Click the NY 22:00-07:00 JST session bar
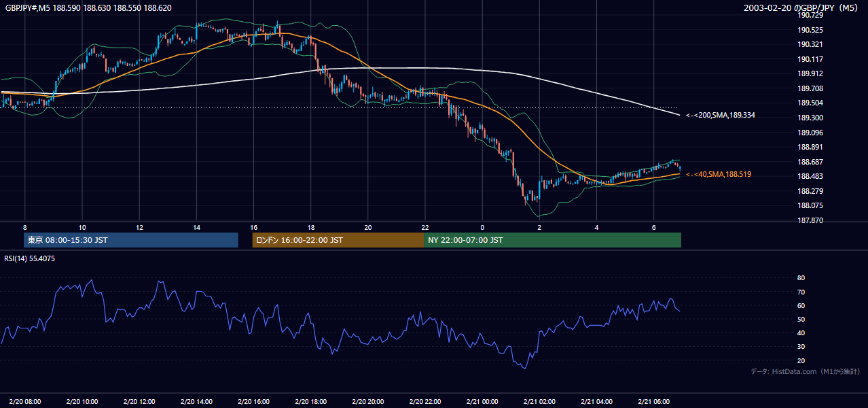The width and height of the screenshot is (868, 408). coord(552,240)
